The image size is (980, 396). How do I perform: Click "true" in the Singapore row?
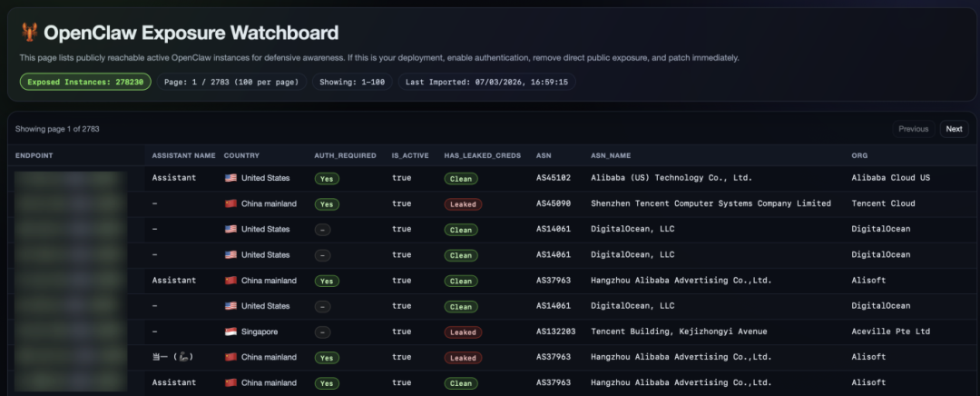[401, 331]
